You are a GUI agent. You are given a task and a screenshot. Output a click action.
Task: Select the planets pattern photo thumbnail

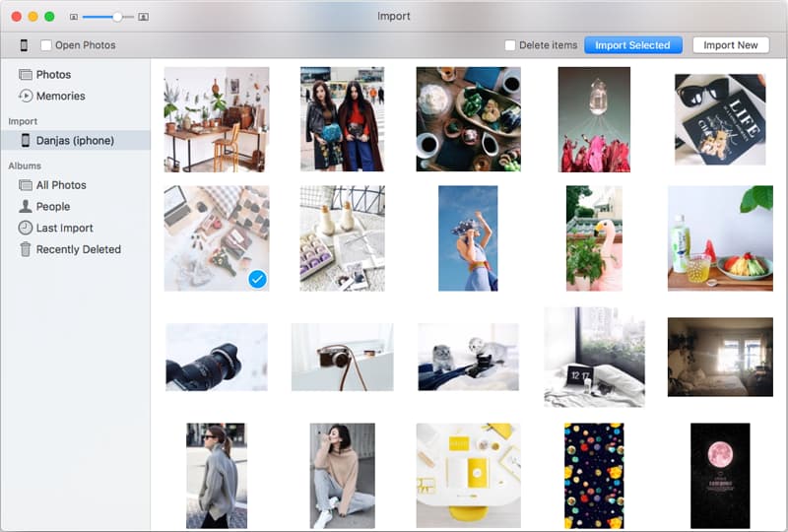point(594,476)
